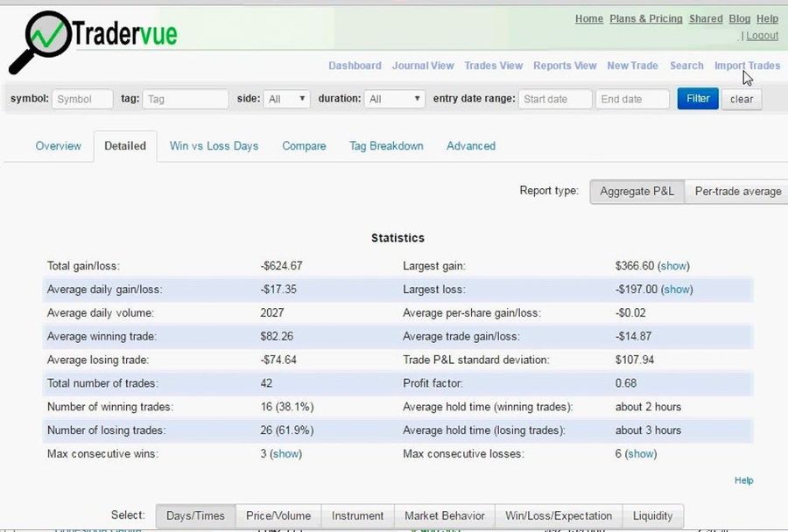The height and width of the screenshot is (532, 788).
Task: Select the Market Behavior breakdown
Action: 444,515
